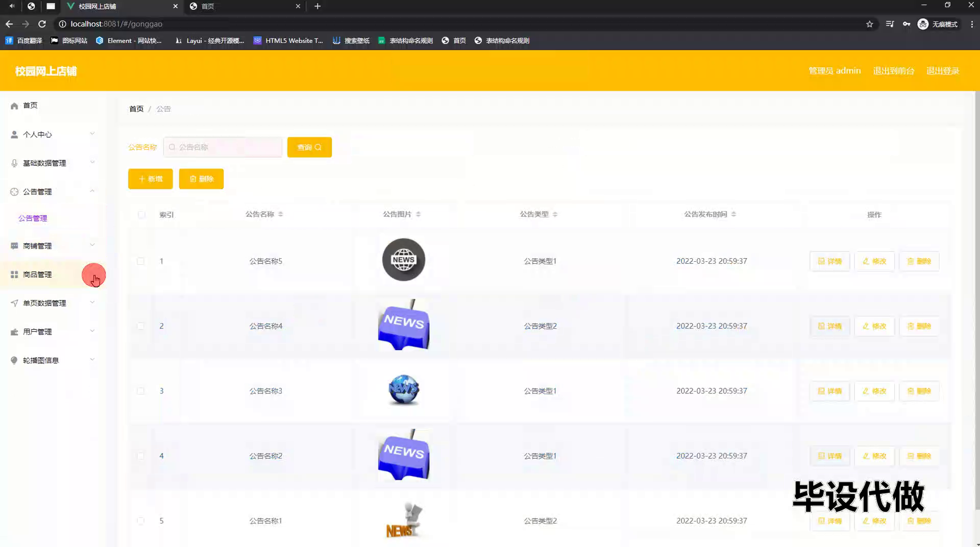Viewport: 980px width, 547px height.
Task: Tick the checkbox for row 公告名称2
Action: [x=140, y=456]
